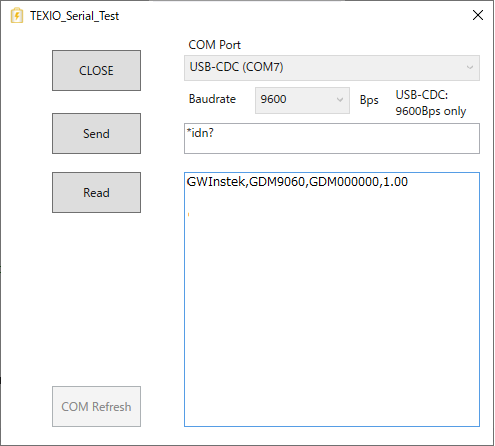Screen dimensions: 495x446
Task: Click the Baudrate label
Action: click(x=212, y=99)
